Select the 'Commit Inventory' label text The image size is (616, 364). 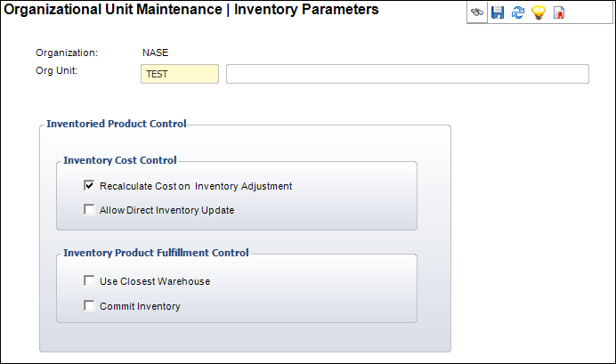[140, 306]
